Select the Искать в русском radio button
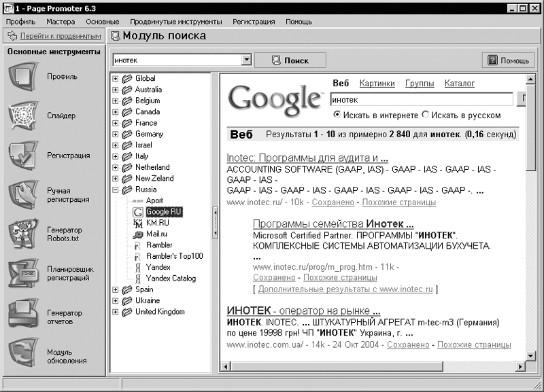The image size is (544, 392). coord(426,114)
